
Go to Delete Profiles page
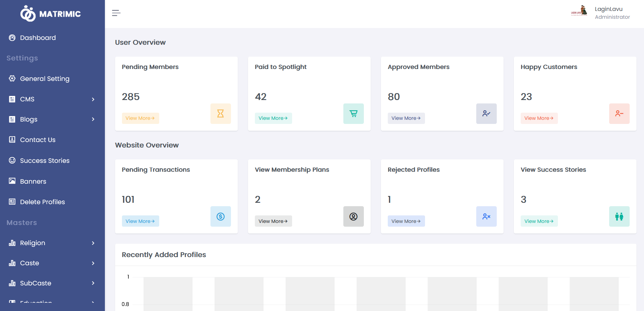coord(42,202)
